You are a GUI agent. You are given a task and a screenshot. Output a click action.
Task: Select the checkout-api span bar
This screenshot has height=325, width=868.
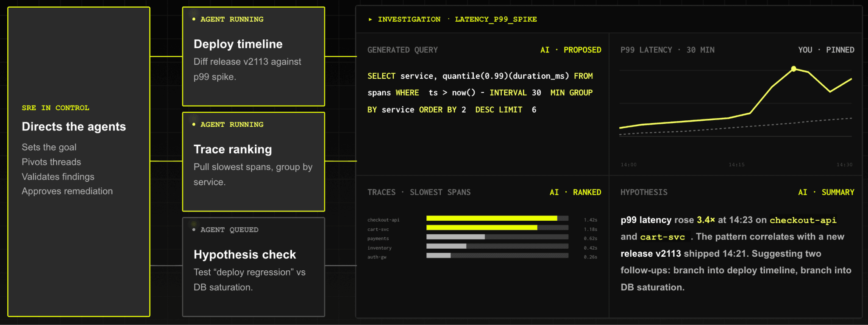click(x=497, y=219)
